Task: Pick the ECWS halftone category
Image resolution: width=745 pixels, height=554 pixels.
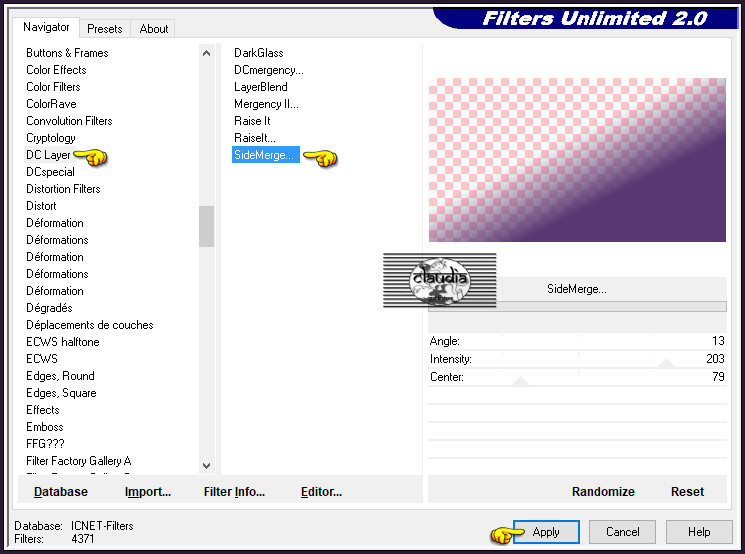Action: pyautogui.click(x=63, y=342)
